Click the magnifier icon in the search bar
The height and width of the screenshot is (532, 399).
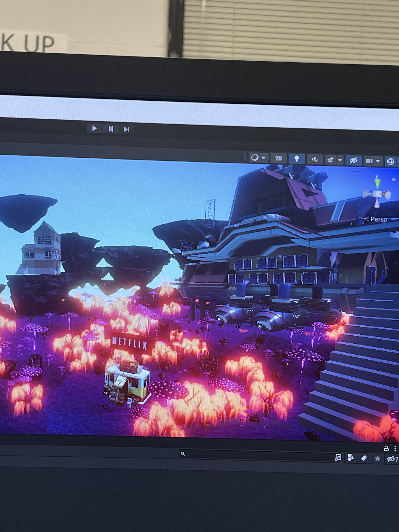[x=183, y=454]
